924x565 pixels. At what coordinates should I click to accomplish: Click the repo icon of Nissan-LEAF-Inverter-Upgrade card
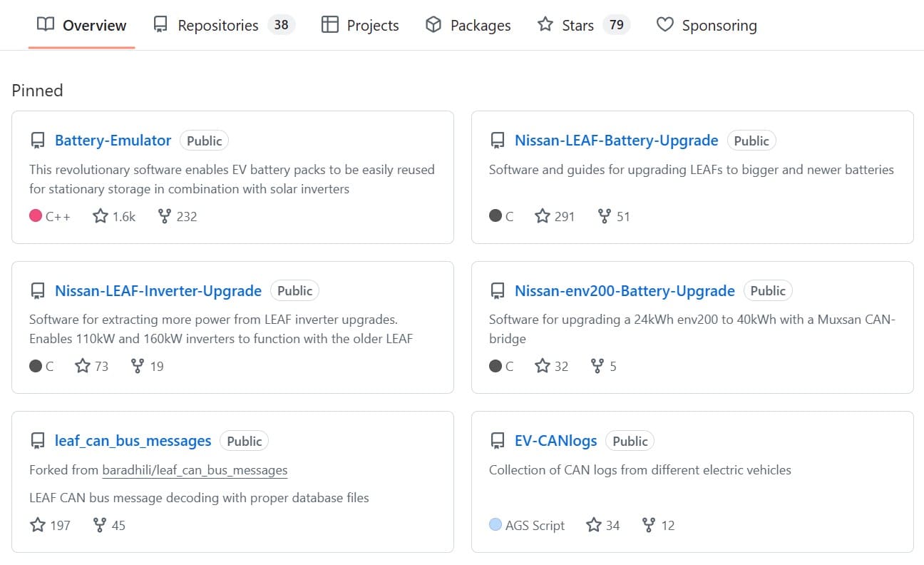point(38,291)
